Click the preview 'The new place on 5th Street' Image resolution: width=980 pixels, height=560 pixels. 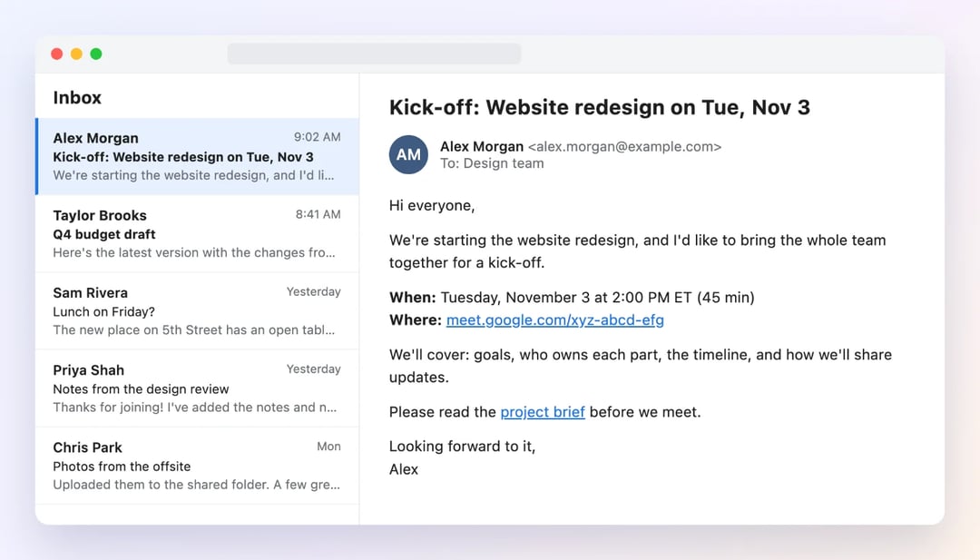tap(194, 330)
